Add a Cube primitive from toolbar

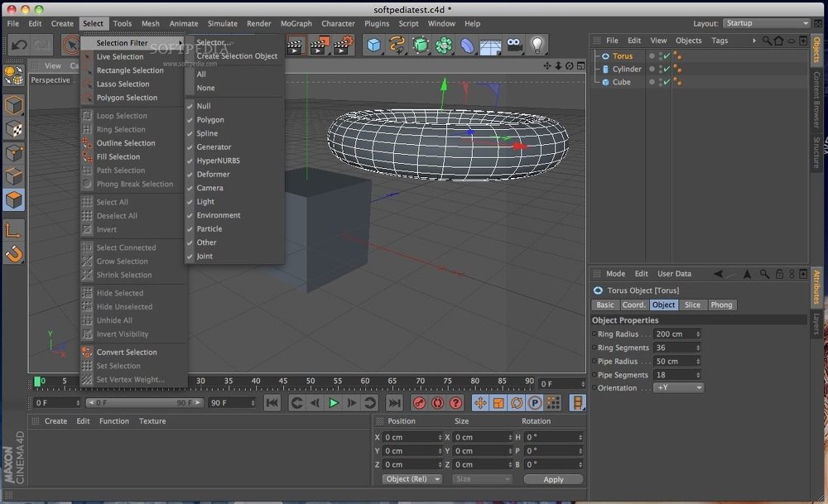(x=374, y=46)
